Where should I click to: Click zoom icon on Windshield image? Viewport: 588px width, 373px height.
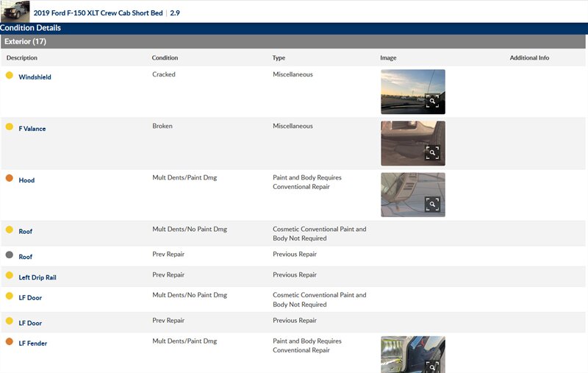coord(433,102)
